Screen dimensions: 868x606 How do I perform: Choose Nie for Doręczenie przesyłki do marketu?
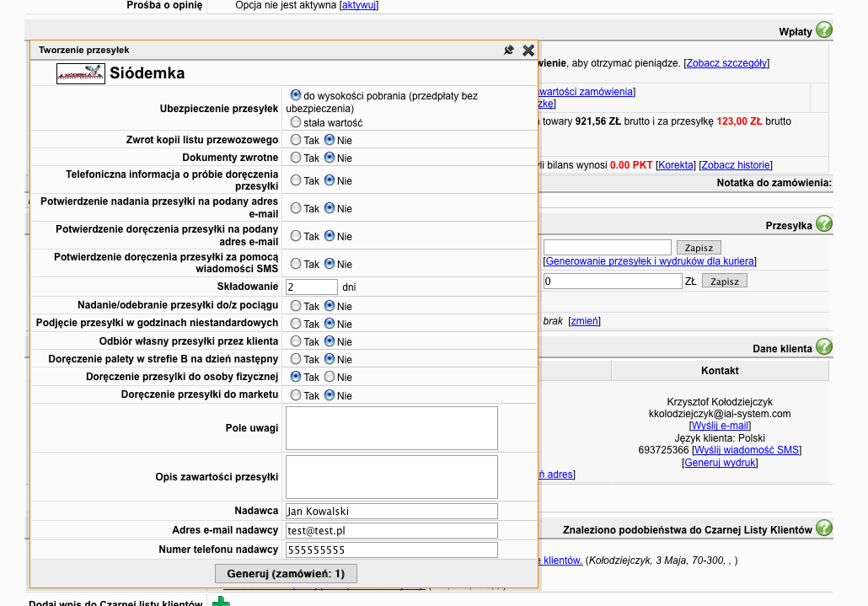(330, 395)
